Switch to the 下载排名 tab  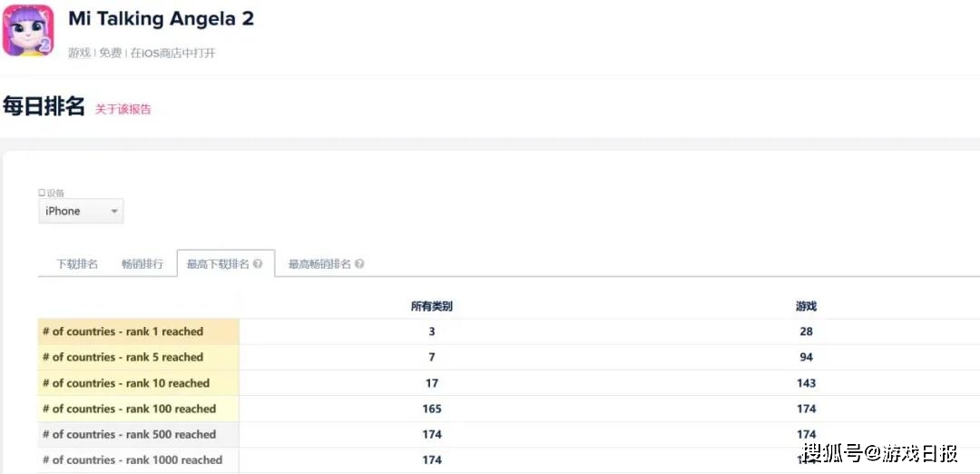point(77,264)
